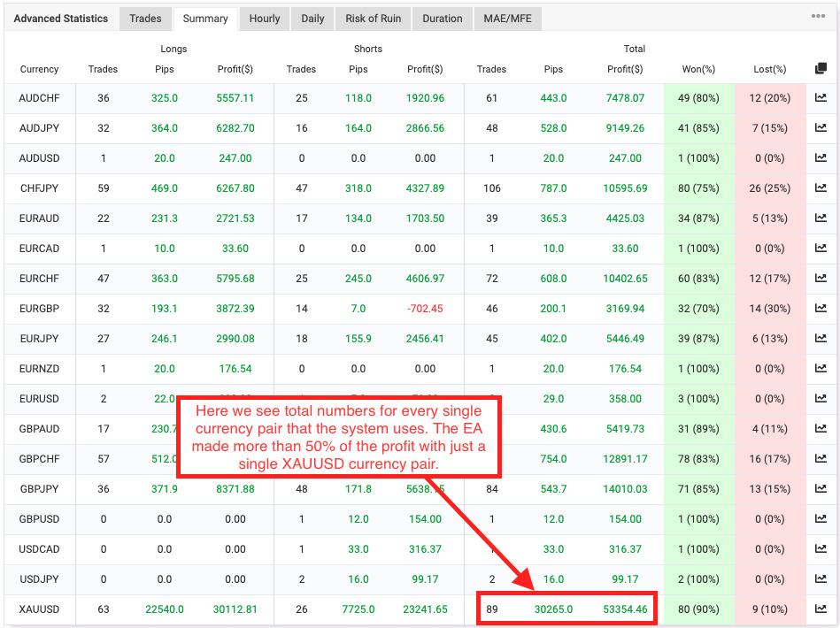Open the EURUSD row chart icon

click(821, 398)
